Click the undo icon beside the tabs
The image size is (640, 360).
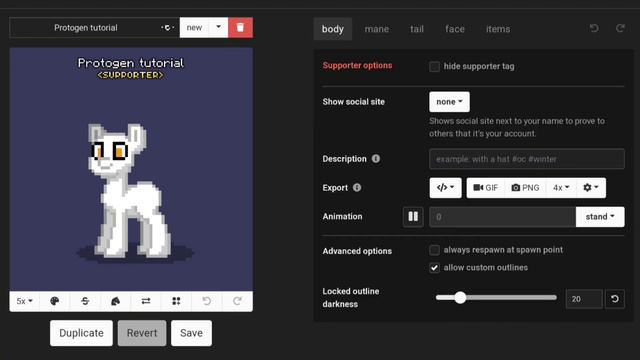pos(594,28)
